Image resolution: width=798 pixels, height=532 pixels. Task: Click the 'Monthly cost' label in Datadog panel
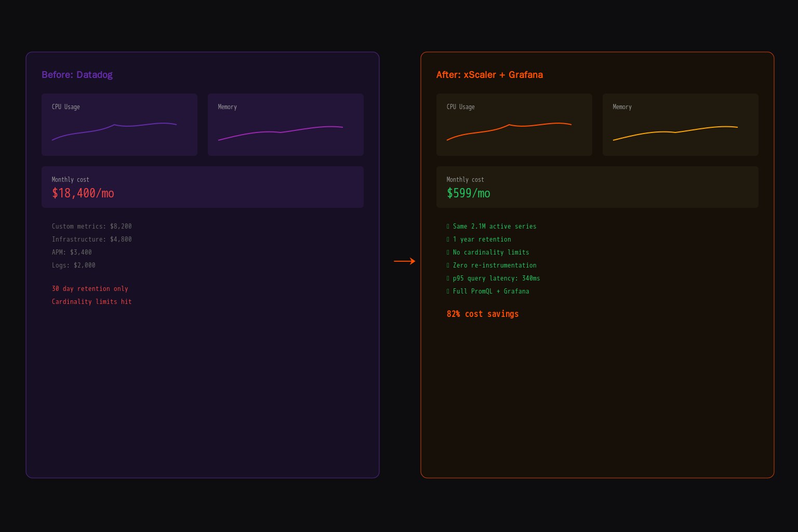(x=71, y=180)
